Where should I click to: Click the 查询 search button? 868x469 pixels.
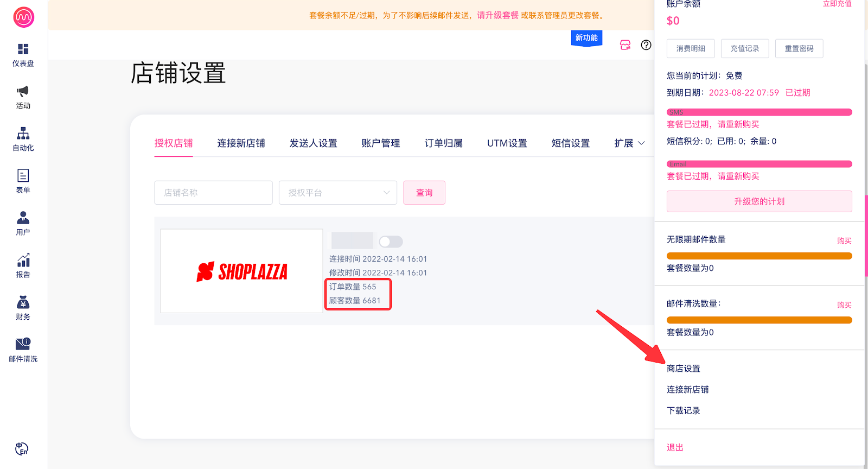tap(424, 193)
